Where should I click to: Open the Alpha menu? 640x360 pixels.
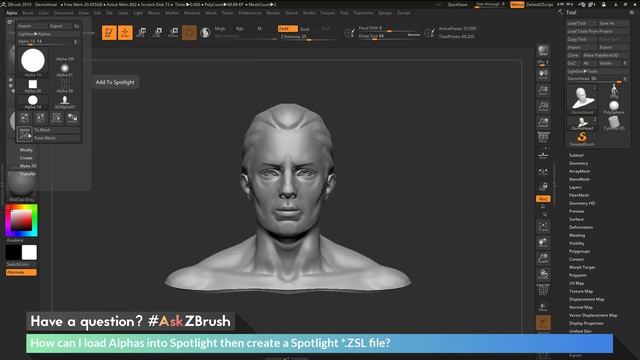click(11, 13)
